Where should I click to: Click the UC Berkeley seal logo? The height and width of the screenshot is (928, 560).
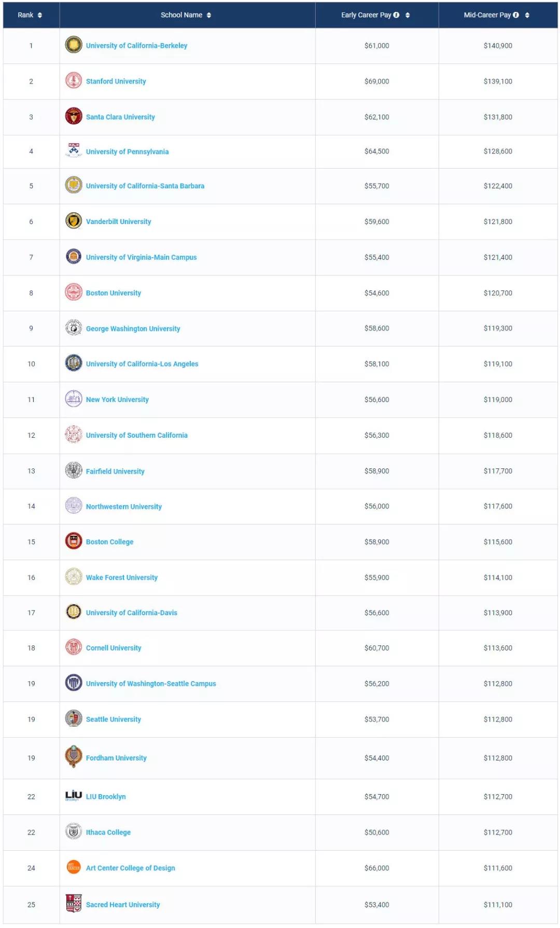point(74,45)
